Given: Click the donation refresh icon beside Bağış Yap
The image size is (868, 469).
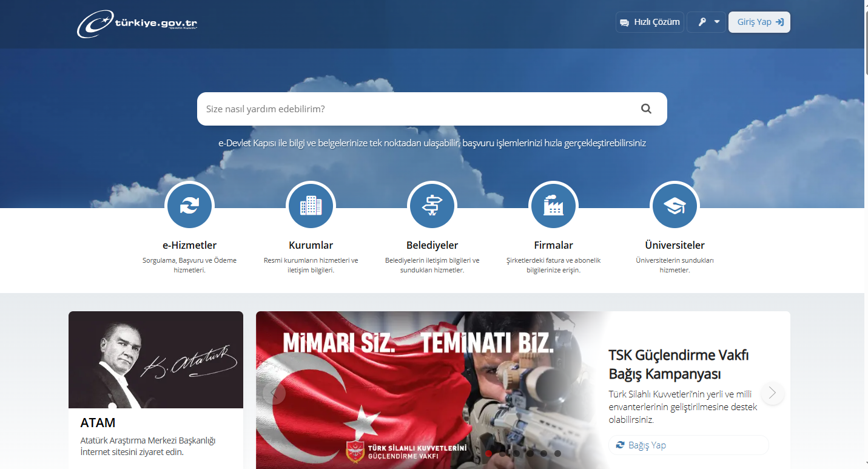Looking at the screenshot, I should pos(619,445).
